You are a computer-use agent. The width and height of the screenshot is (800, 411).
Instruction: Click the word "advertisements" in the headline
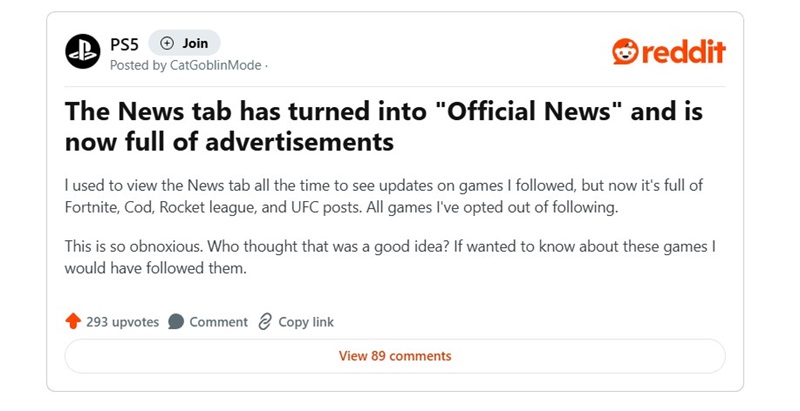(x=295, y=143)
